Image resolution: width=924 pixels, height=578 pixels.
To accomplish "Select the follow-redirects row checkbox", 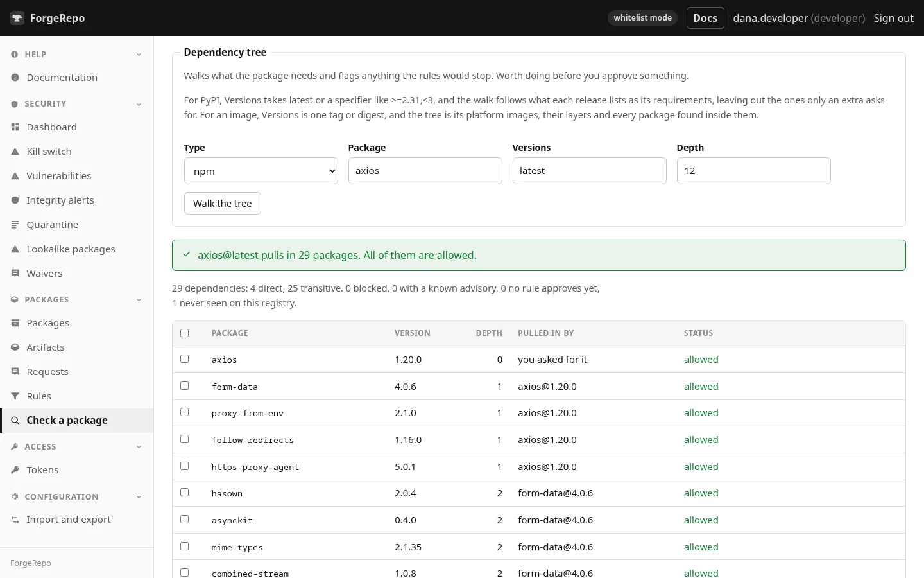I will pyautogui.click(x=185, y=439).
